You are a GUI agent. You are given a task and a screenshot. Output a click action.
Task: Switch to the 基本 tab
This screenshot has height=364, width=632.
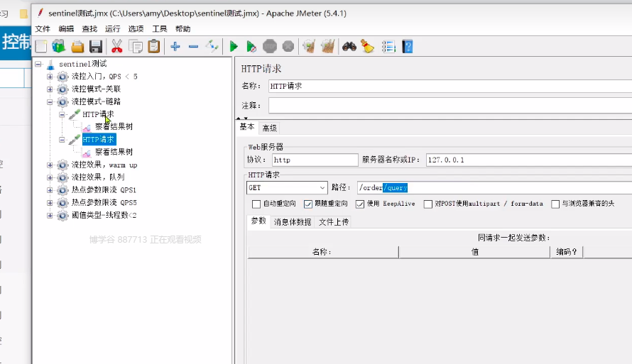click(247, 127)
